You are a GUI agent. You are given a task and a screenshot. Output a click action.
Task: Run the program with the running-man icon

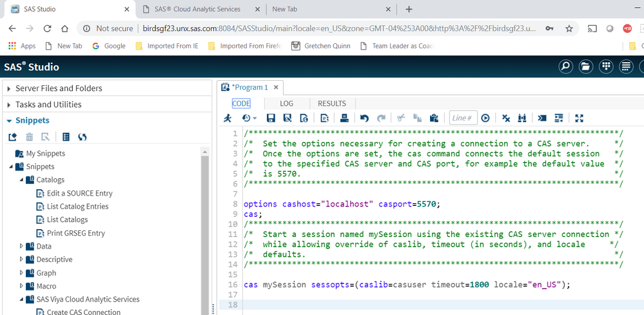pos(228,118)
